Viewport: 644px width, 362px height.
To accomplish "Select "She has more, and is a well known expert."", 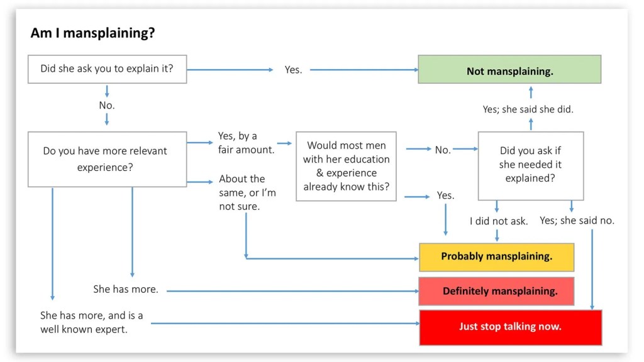I will click(x=92, y=322).
